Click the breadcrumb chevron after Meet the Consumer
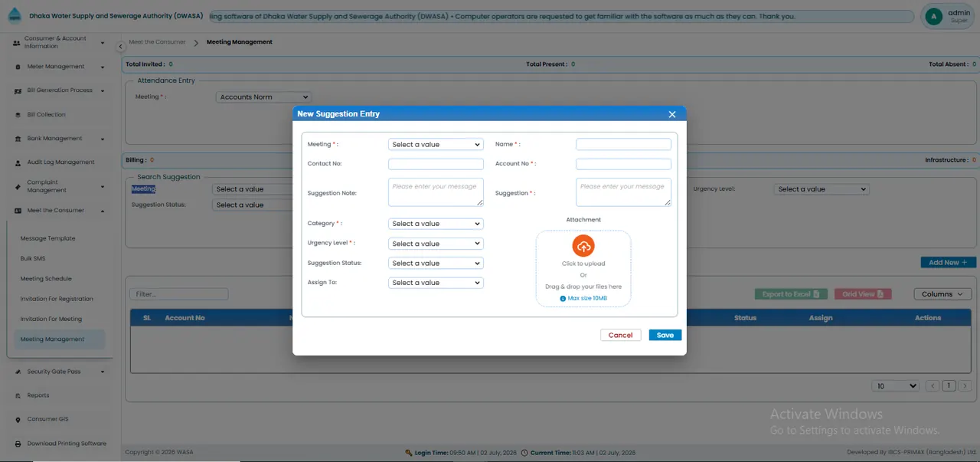Viewport: 980px width, 462px height. tap(196, 42)
